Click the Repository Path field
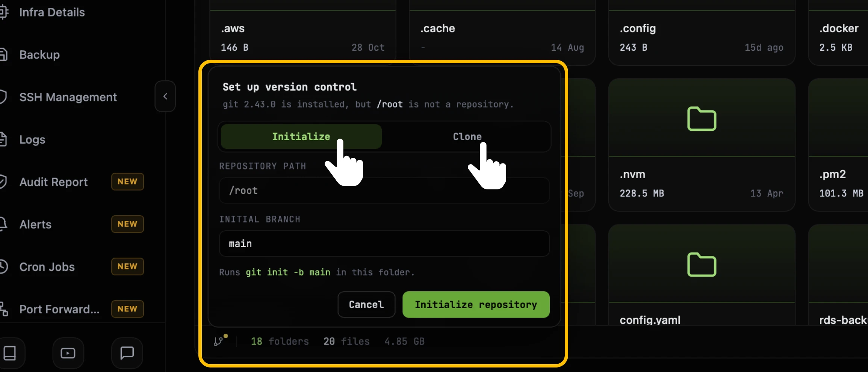The image size is (868, 372). (384, 191)
